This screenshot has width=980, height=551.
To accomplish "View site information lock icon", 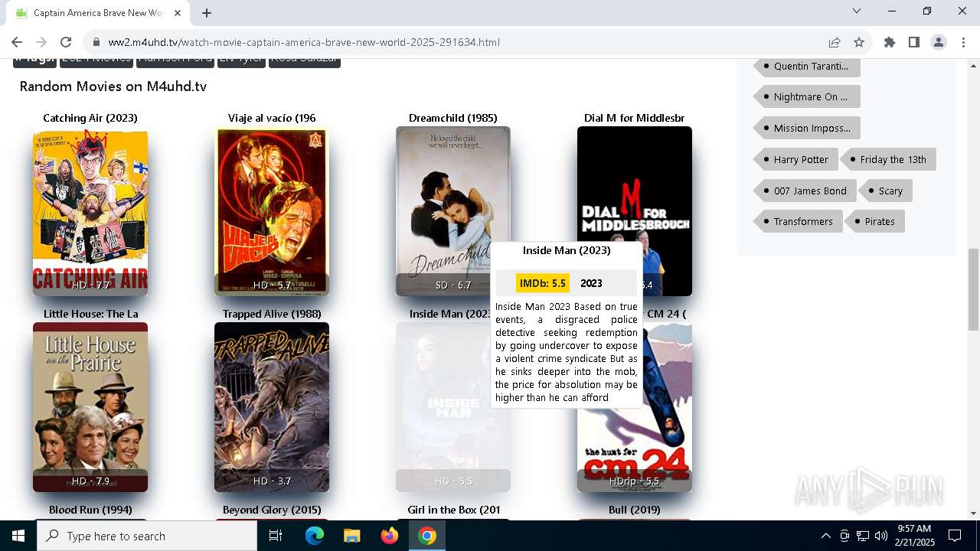I will (96, 42).
